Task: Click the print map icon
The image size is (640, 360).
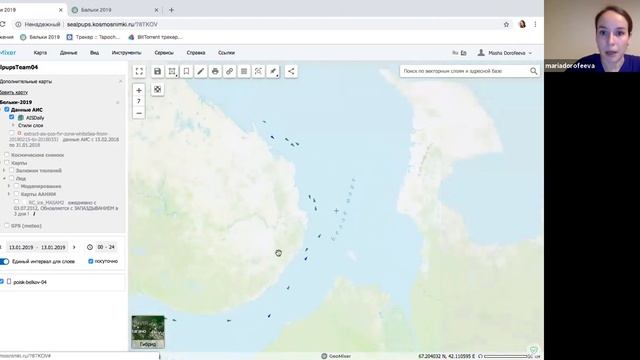Action: (215, 71)
